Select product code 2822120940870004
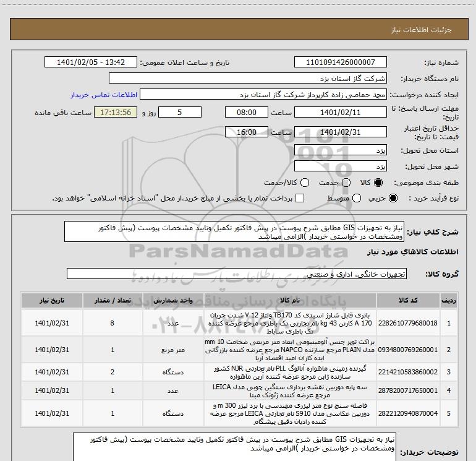 click(x=408, y=413)
